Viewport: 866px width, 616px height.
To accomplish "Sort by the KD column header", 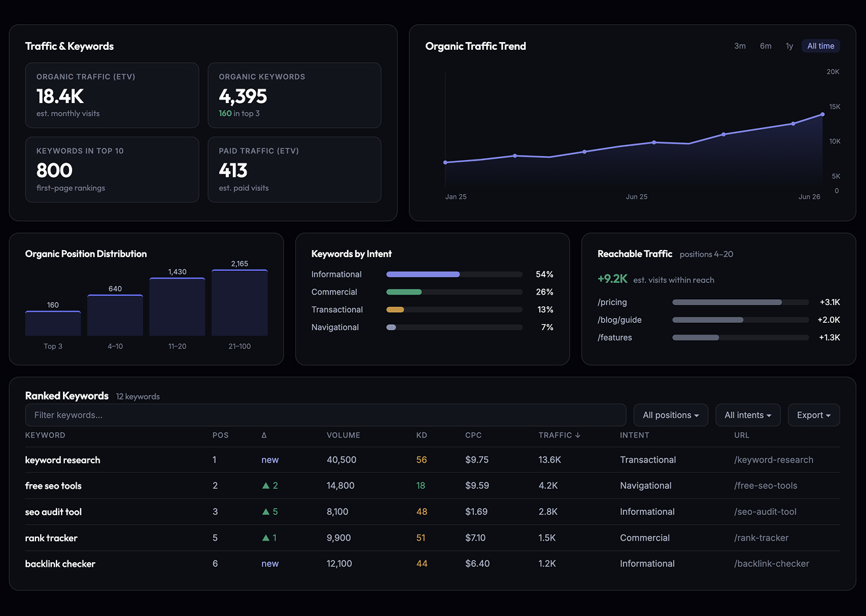I will point(421,435).
